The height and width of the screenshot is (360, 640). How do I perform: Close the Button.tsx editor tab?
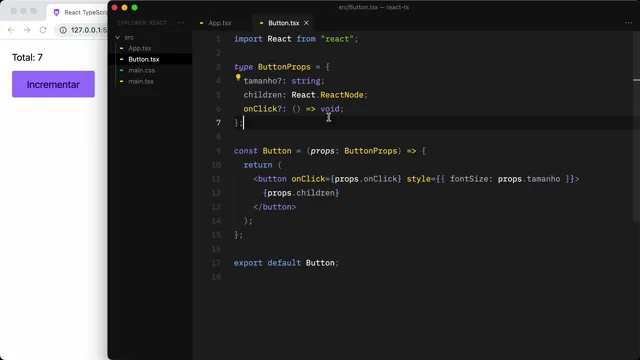pyautogui.click(x=306, y=23)
